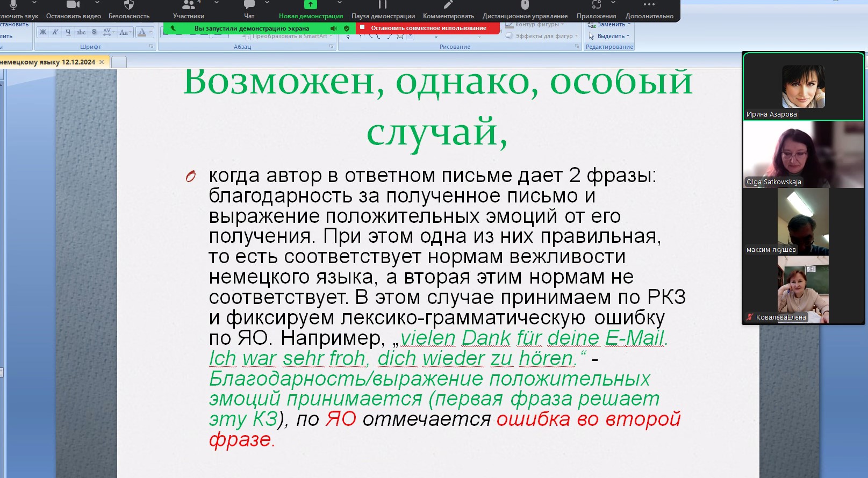868x478 pixels.
Task: Toggle underline (Ч) formatting
Action: click(68, 32)
